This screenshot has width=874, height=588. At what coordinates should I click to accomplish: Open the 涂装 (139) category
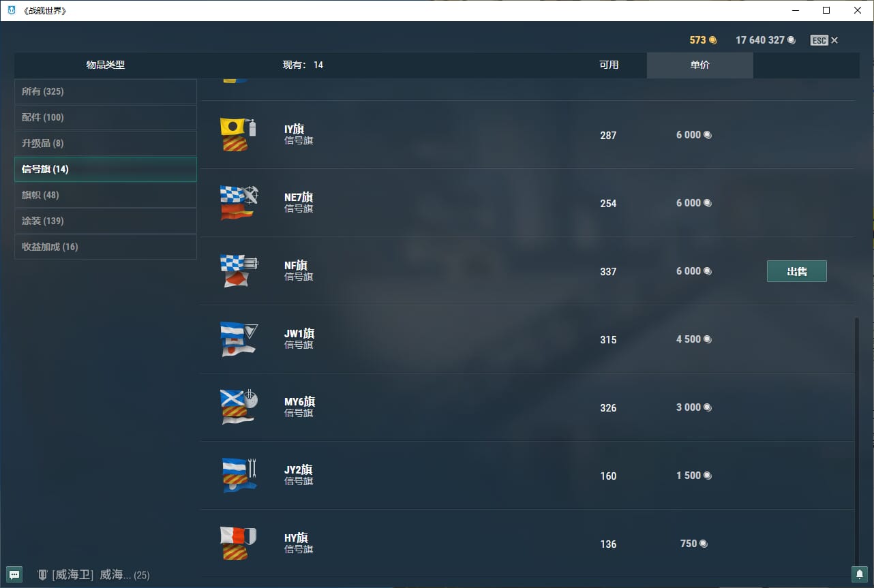tap(106, 221)
